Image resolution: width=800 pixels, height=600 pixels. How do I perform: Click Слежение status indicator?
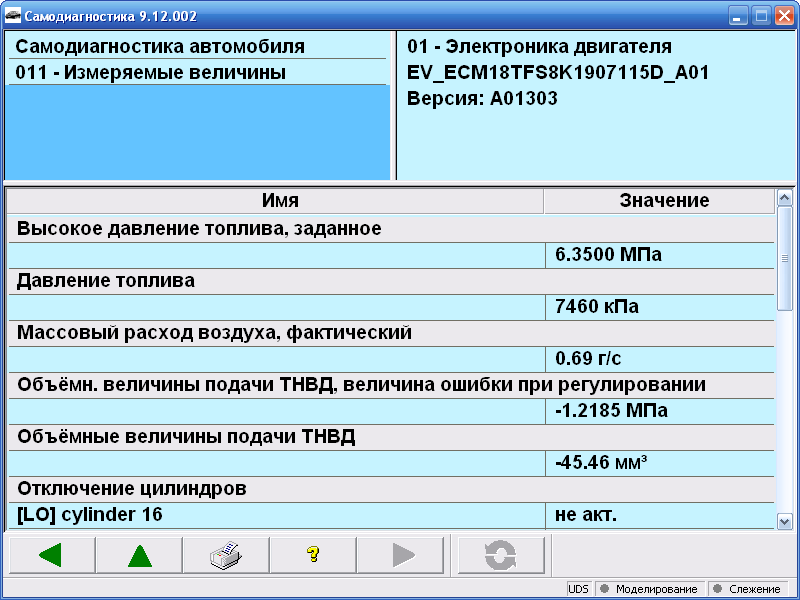click(748, 589)
